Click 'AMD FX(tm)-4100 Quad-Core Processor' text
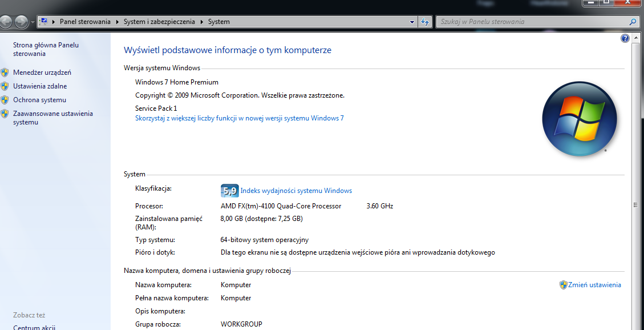Screen dimensions: 644x330 pyautogui.click(x=281, y=206)
